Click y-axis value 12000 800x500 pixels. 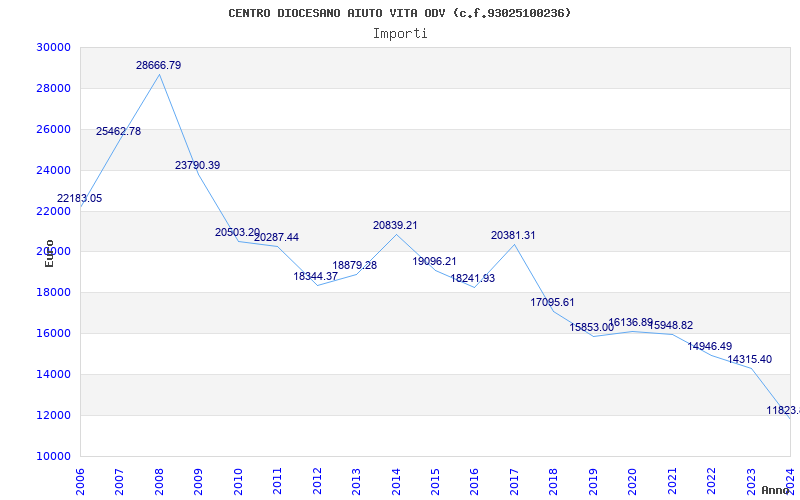coord(53,415)
